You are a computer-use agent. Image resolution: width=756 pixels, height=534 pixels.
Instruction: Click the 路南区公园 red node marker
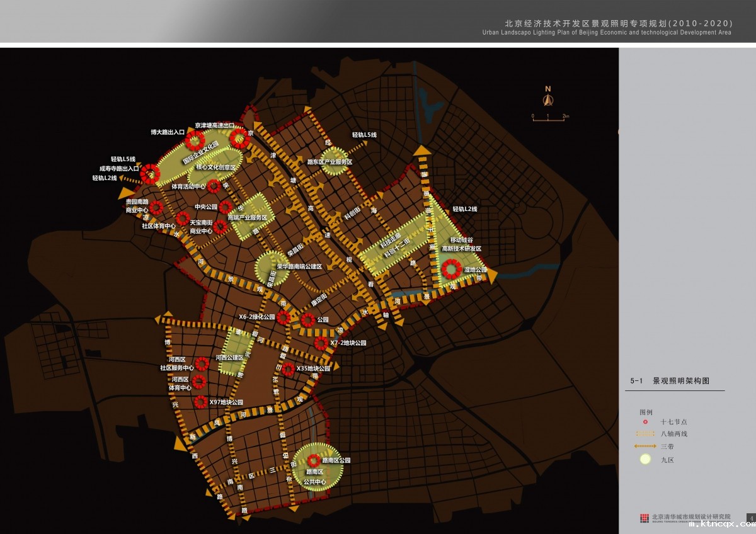tap(312, 461)
